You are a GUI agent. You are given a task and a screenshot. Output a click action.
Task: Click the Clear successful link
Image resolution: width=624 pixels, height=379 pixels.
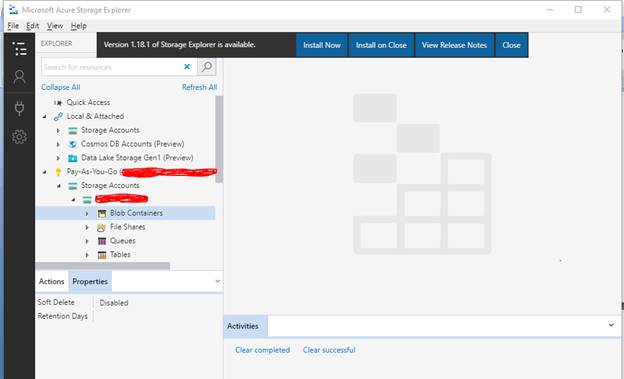point(329,350)
